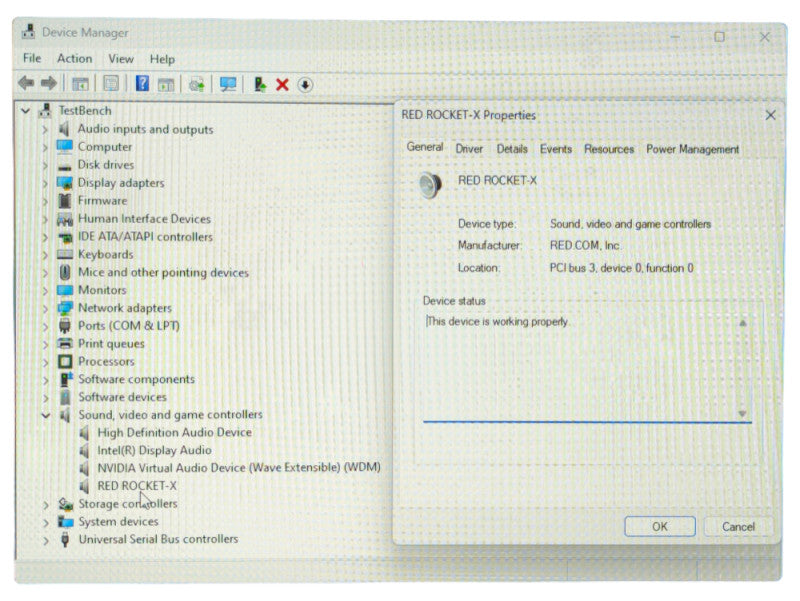Click the Keyboards category icon
This screenshot has height=601, width=800.
[x=65, y=254]
